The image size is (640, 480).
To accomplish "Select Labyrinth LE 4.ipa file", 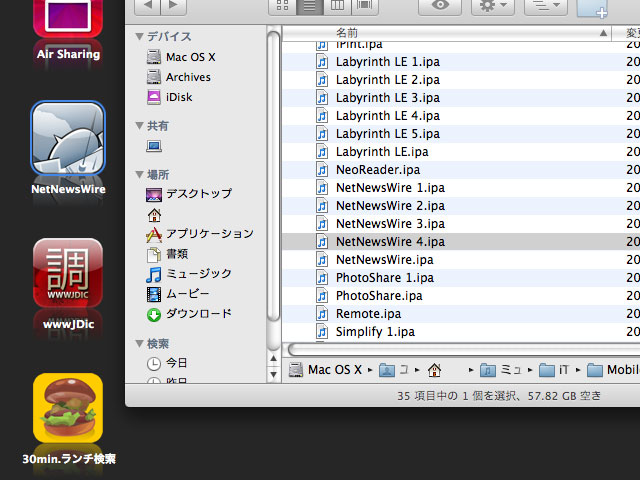I will pyautogui.click(x=461, y=116).
